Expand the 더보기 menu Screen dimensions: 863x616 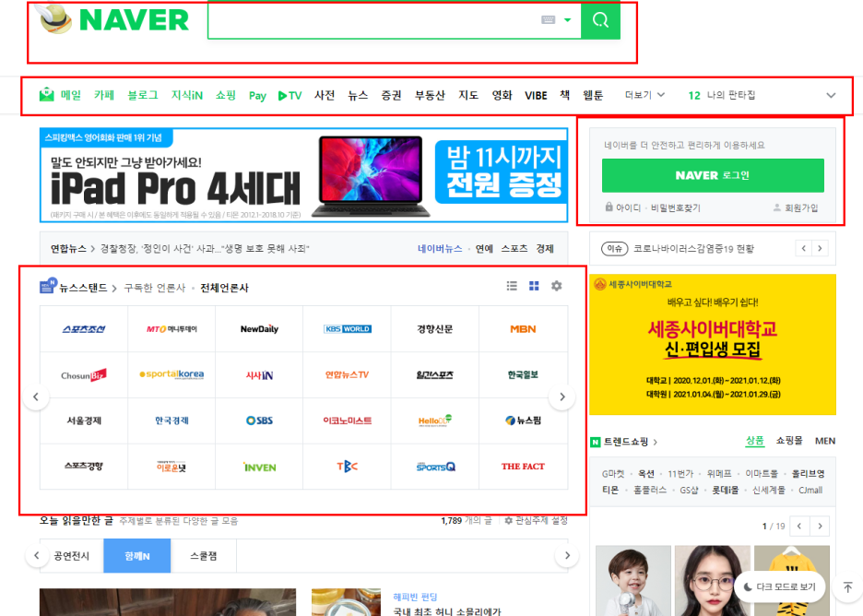(644, 95)
